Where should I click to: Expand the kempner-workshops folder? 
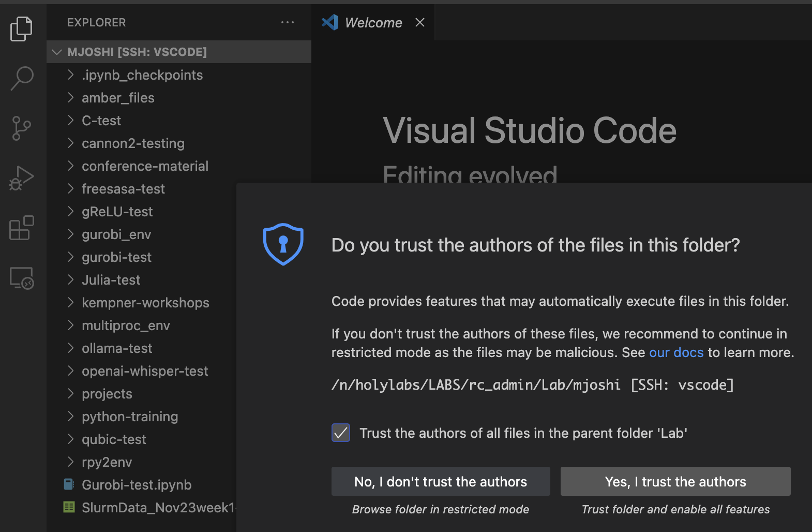click(145, 303)
